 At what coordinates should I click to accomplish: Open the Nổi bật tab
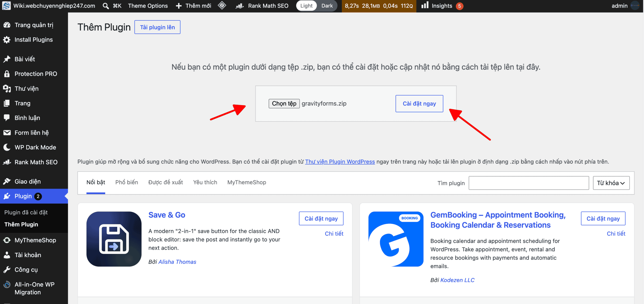point(96,182)
